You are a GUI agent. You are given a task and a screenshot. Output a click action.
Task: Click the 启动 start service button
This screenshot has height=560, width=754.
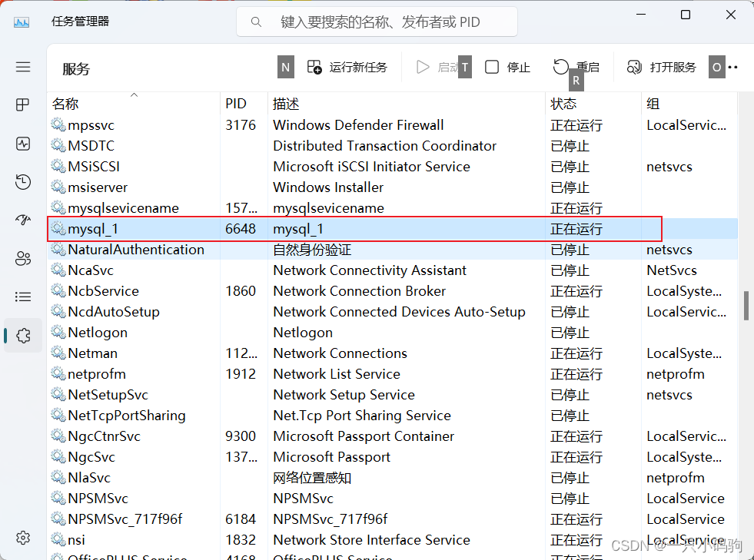coord(437,68)
